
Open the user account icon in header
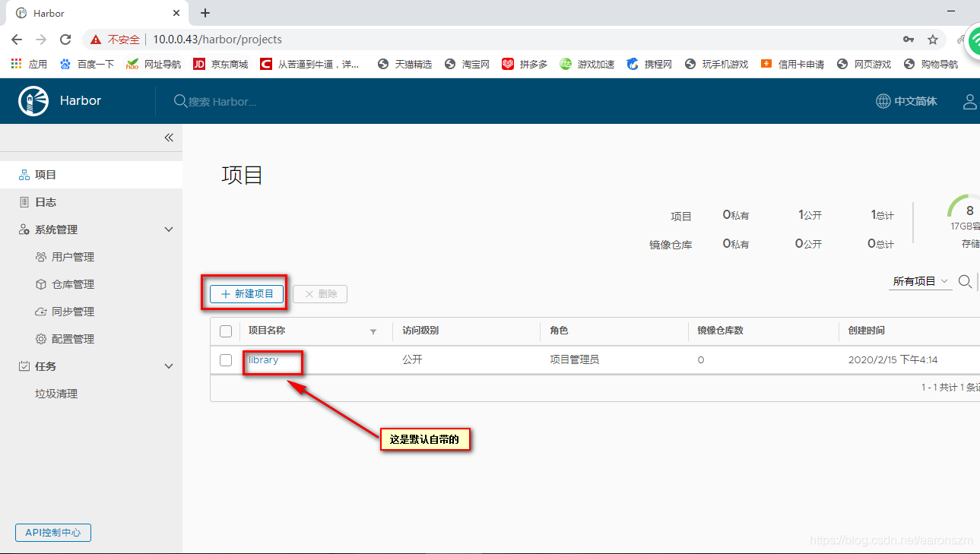click(971, 101)
